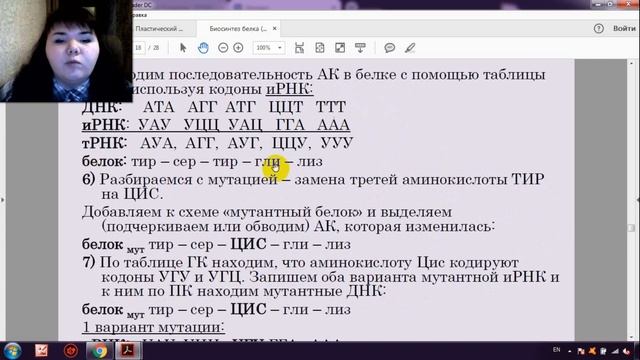
Task: Click the vertical scrollbar down arrow
Action: point(631,337)
